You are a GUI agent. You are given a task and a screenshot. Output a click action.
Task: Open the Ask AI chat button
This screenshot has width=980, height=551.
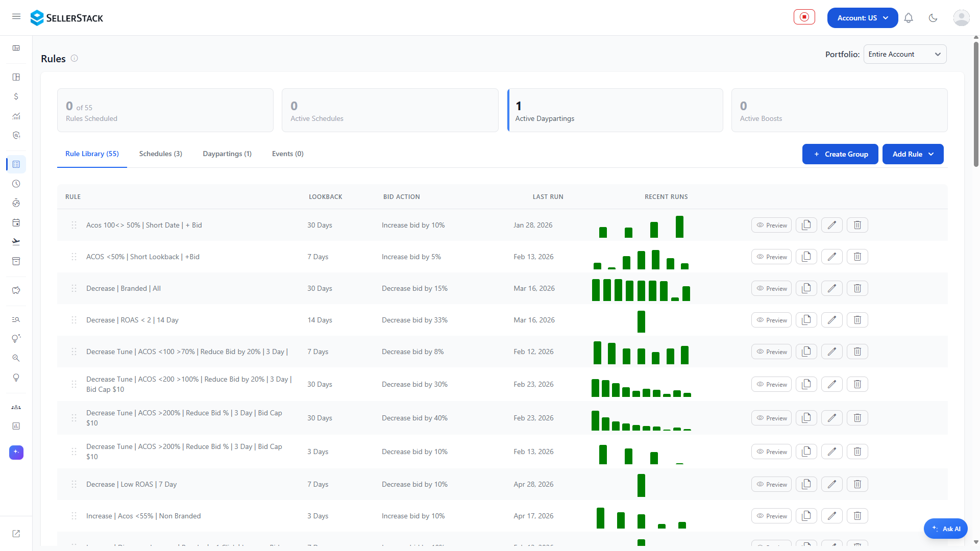946,529
